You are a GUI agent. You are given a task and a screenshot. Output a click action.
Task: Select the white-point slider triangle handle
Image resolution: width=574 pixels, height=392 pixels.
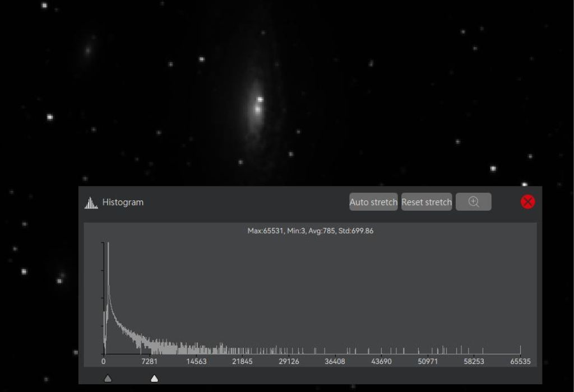154,379
